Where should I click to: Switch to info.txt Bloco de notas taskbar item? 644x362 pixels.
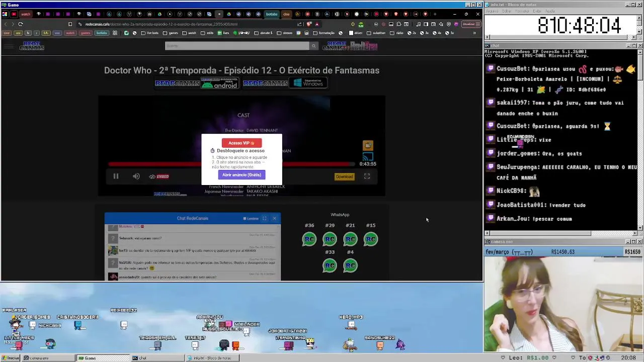(212, 358)
